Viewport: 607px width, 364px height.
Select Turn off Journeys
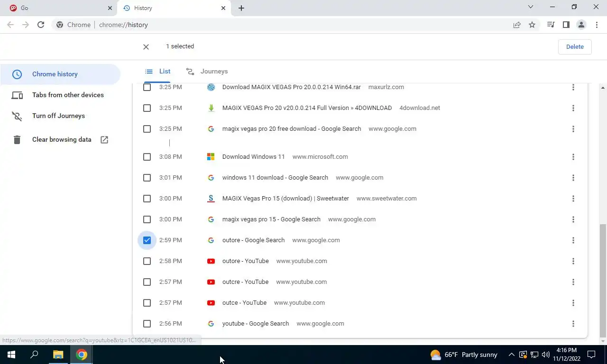coord(60,116)
